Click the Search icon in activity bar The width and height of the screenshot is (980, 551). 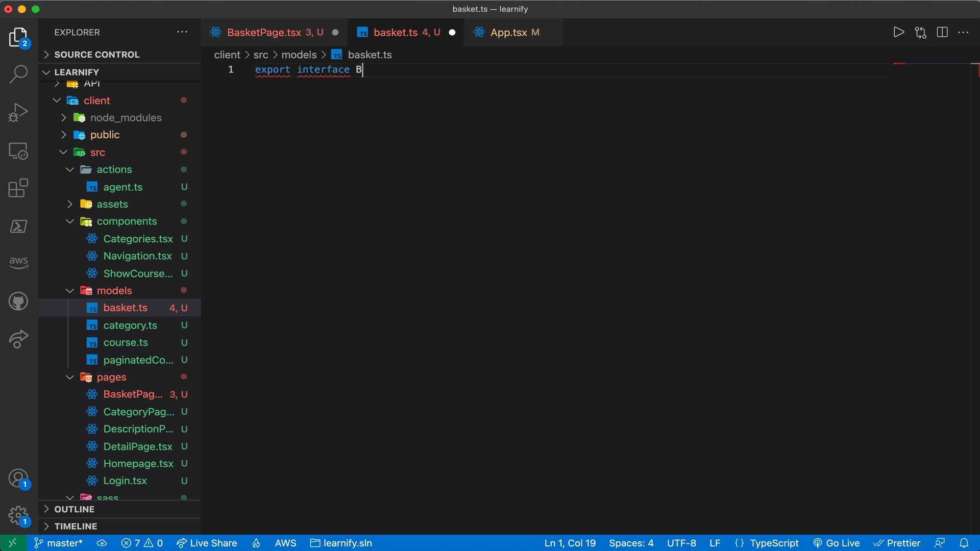click(x=18, y=74)
